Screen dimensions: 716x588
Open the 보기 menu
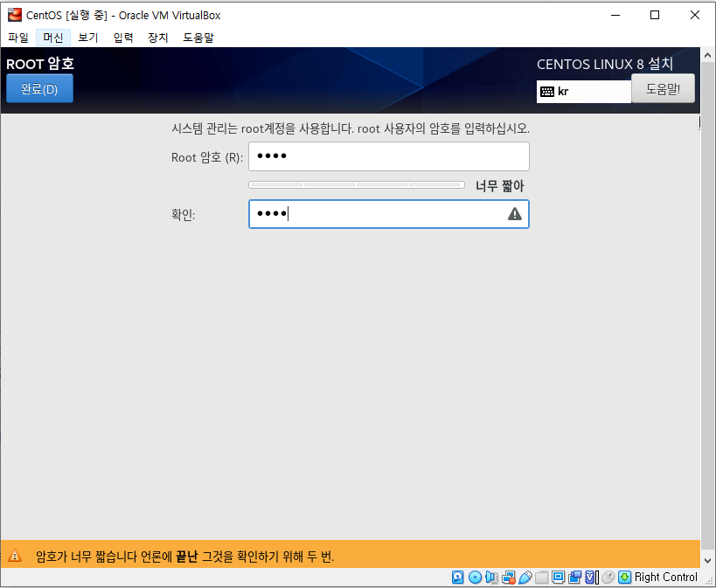[x=87, y=38]
